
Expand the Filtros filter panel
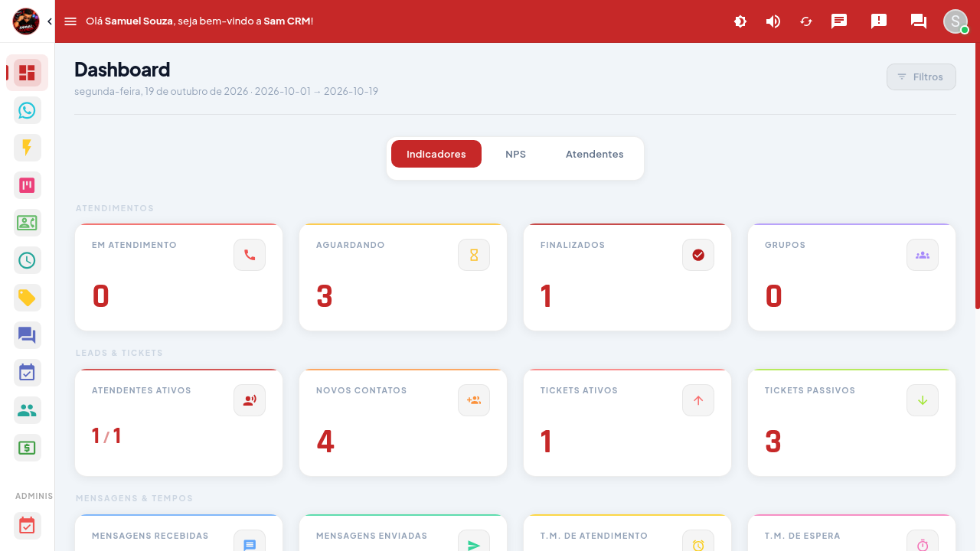[921, 77]
